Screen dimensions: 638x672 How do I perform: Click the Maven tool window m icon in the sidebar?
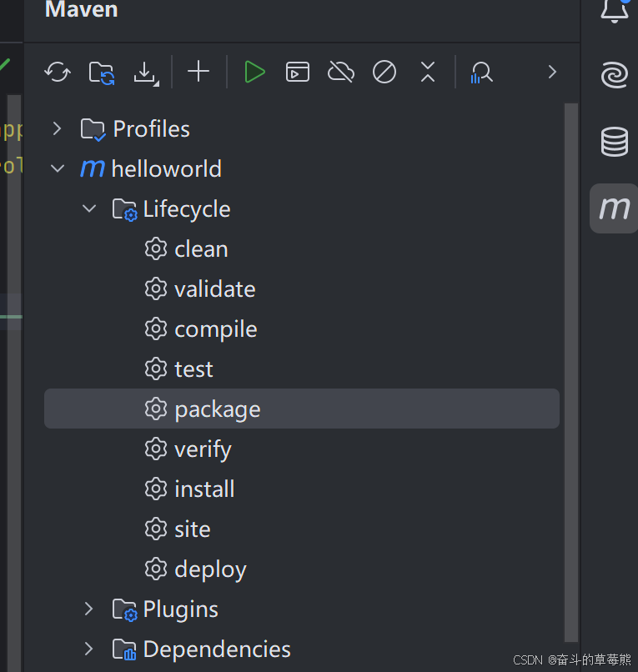pyautogui.click(x=615, y=208)
